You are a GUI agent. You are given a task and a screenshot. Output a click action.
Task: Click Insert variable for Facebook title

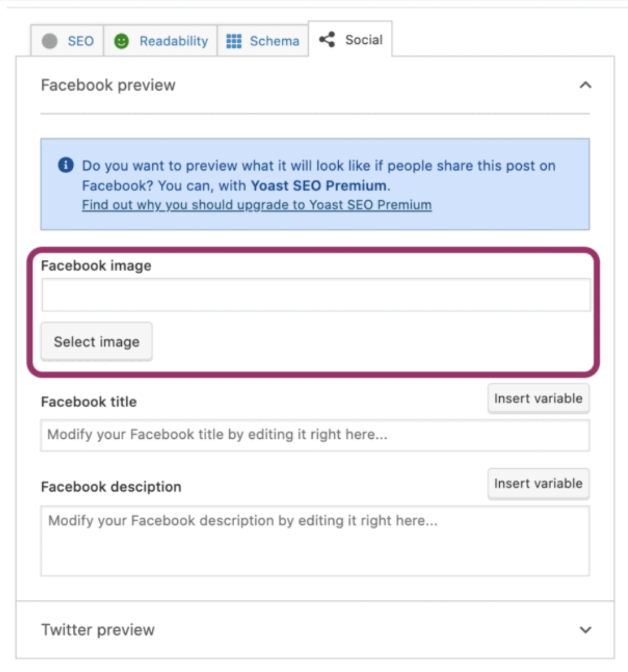point(539,398)
